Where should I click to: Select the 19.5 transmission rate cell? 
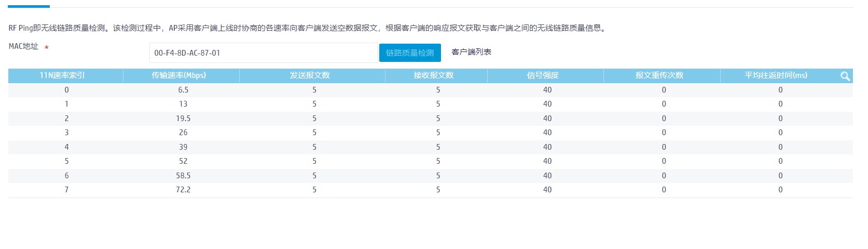click(x=183, y=119)
